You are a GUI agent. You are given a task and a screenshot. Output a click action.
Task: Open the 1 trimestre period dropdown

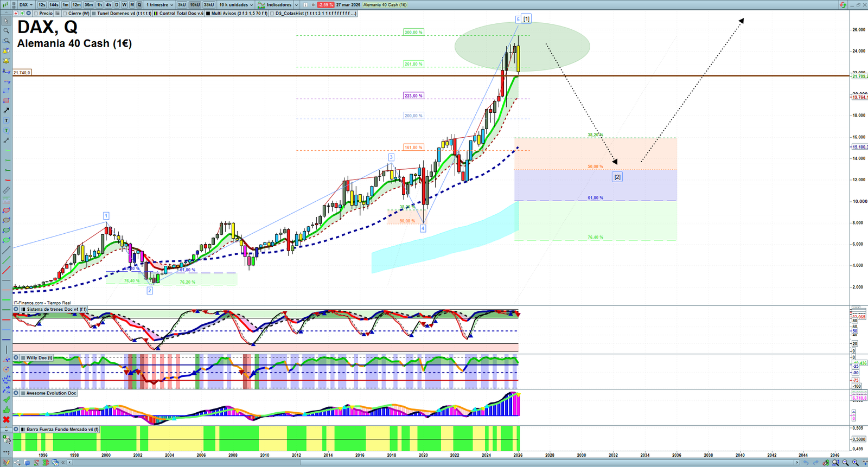pos(159,5)
